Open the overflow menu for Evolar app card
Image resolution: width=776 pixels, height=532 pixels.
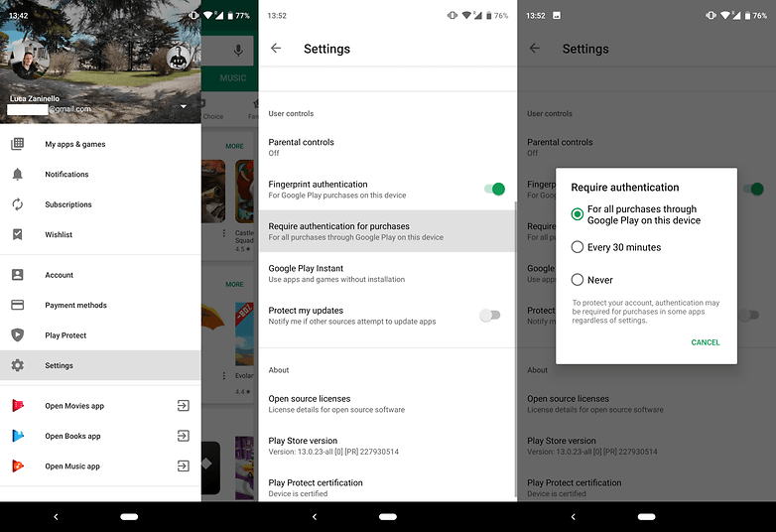(x=223, y=375)
